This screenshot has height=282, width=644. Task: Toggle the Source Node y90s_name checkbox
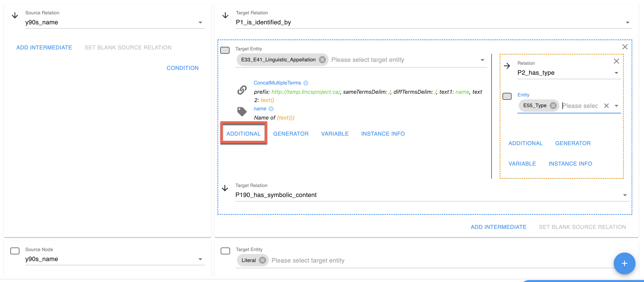(x=15, y=251)
